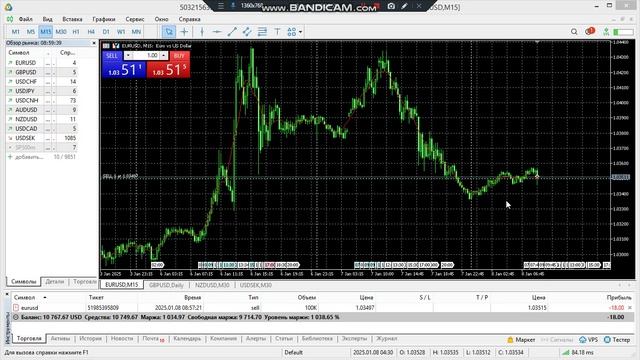This screenshot has height=360, width=640.
Task: Select the horizontal line drawing tool
Action: [x=217, y=32]
